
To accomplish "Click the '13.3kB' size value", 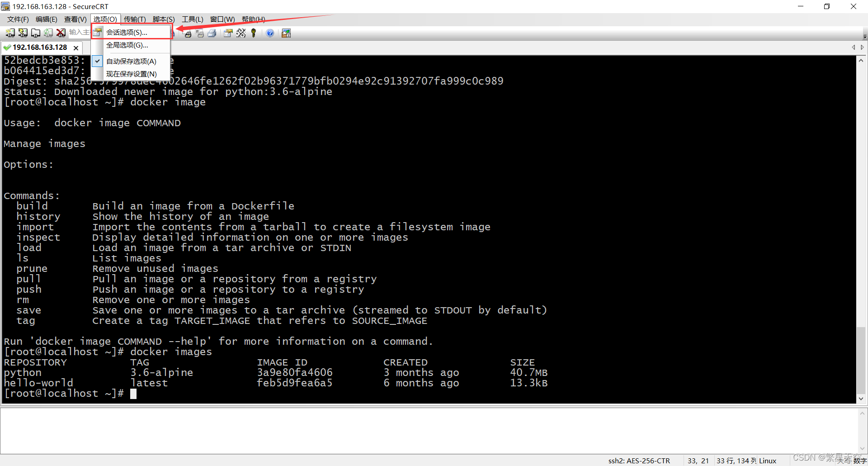I will tap(529, 383).
